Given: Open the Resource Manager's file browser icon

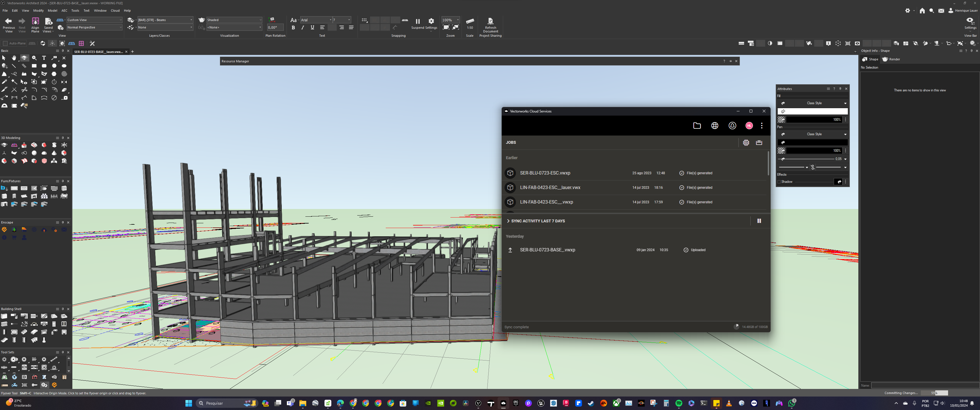Looking at the screenshot, I should [697, 126].
